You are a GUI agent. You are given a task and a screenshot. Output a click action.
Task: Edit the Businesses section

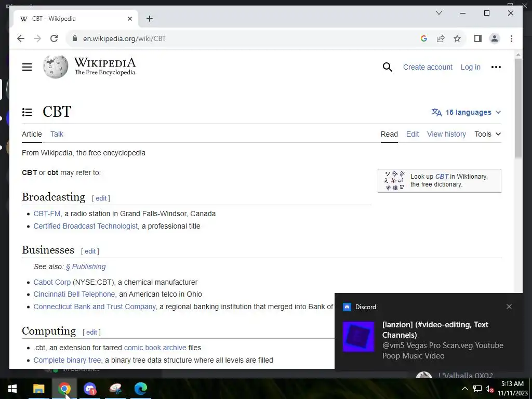coord(90,251)
